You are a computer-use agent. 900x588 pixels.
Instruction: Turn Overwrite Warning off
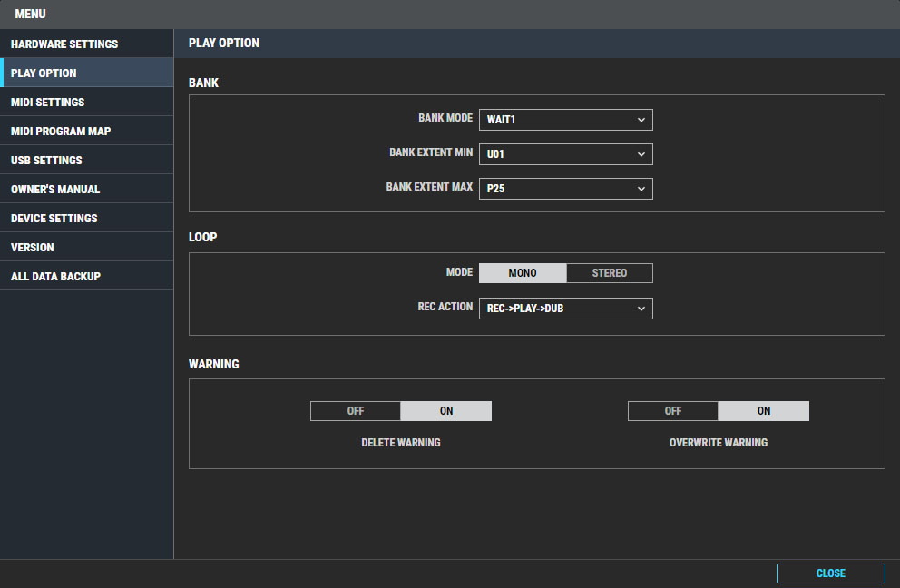pos(672,410)
